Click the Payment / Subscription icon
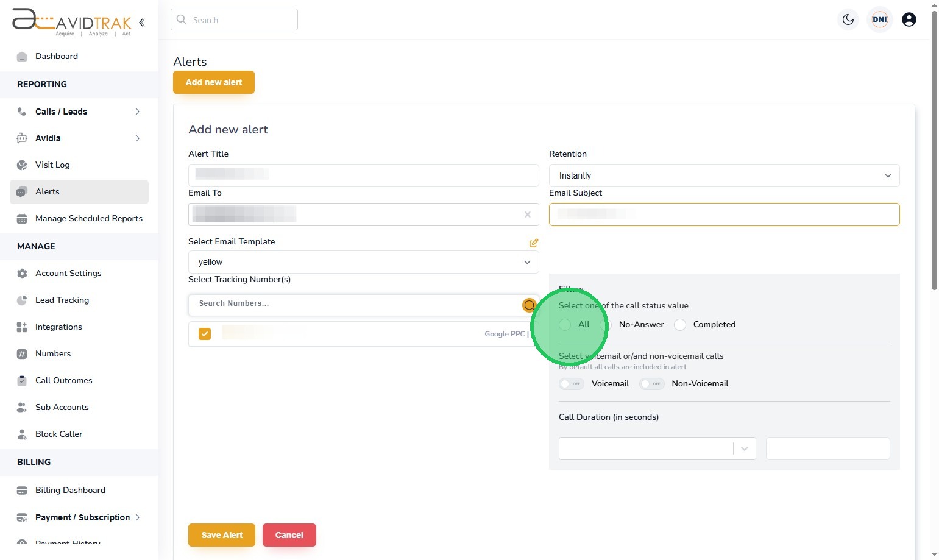 click(22, 518)
